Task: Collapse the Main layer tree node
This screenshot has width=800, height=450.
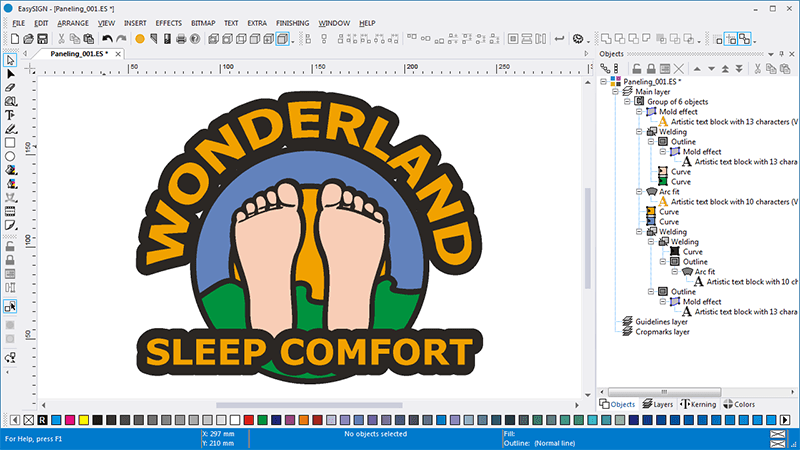Action: click(x=614, y=91)
